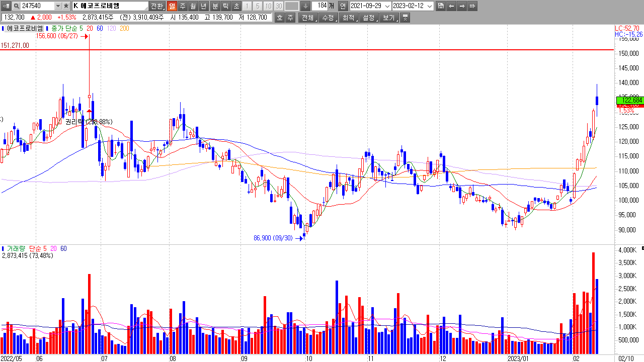Screen dimensions: 644x362
Task: Click the green 5 moving average legend
Action: coord(81,29)
